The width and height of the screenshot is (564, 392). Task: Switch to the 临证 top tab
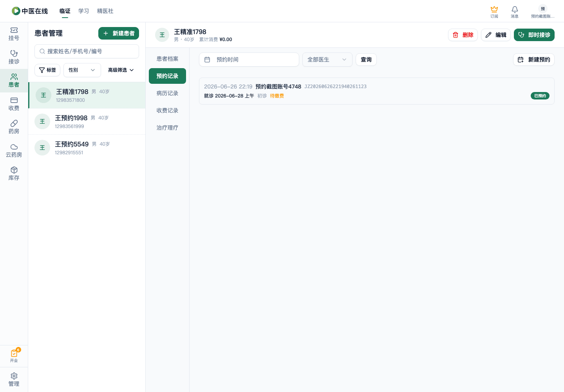tap(65, 11)
